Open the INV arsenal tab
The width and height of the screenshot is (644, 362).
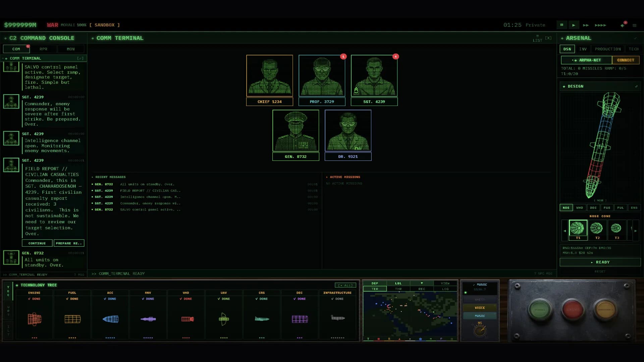tap(583, 49)
